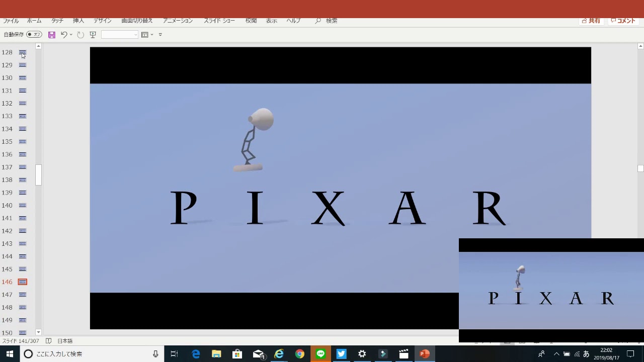
Task: Open Mail app from taskbar
Action: (259, 354)
